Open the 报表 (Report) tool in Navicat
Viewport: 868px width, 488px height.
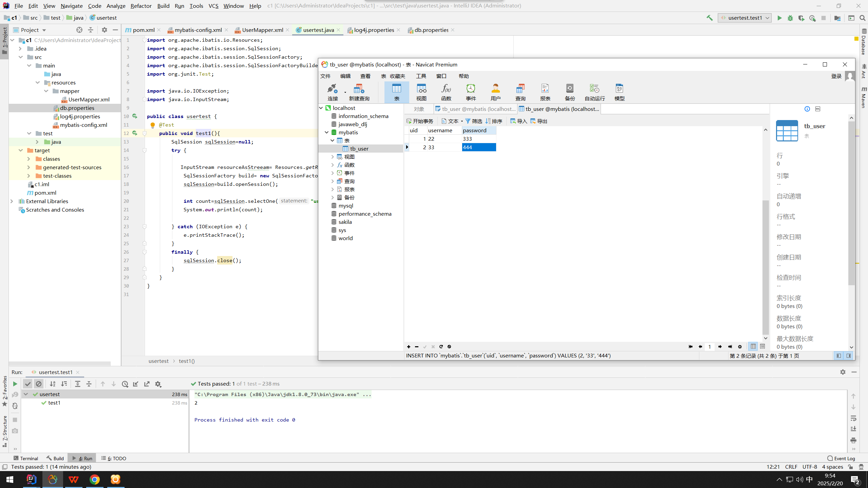545,92
